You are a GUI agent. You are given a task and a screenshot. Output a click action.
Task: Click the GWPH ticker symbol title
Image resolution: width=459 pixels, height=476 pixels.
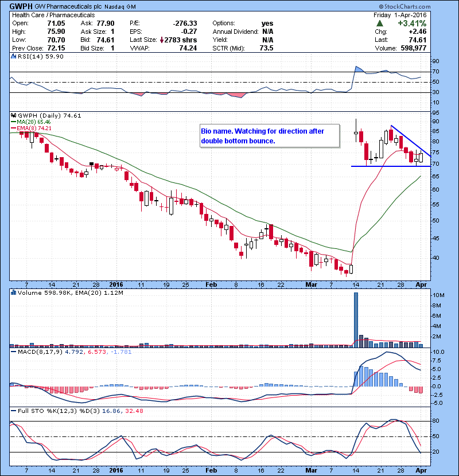(x=21, y=6)
